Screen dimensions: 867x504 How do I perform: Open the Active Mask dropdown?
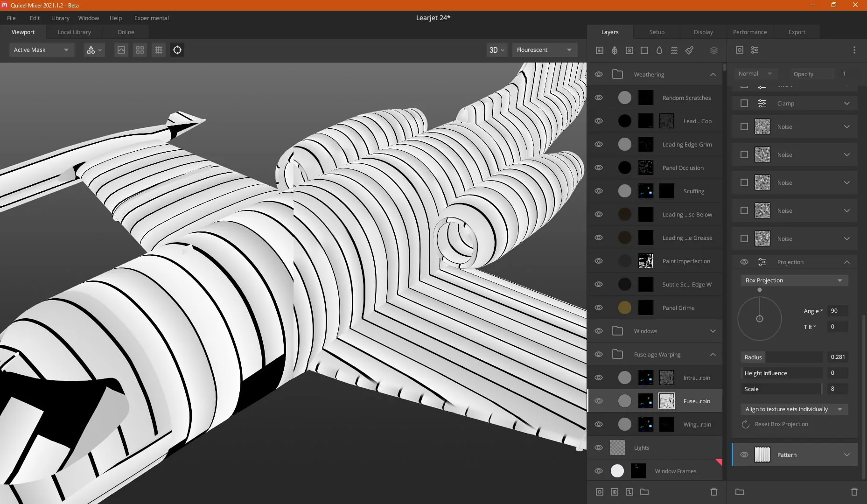tap(42, 50)
